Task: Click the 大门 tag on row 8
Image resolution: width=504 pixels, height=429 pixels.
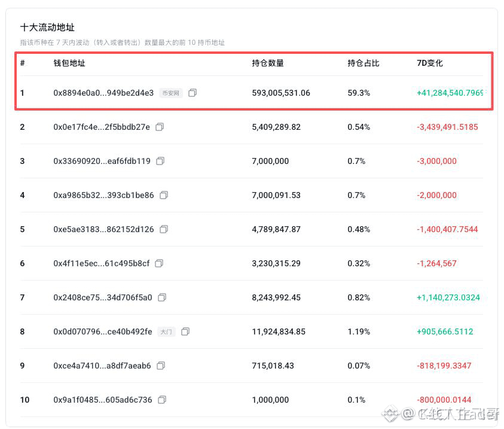Action: [x=166, y=332]
